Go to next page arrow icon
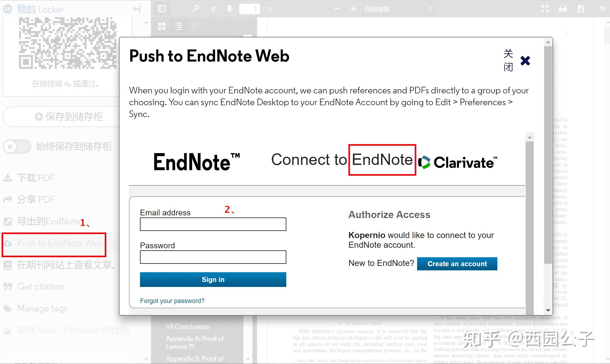Screen dimensions: 610x364 (x=229, y=9)
